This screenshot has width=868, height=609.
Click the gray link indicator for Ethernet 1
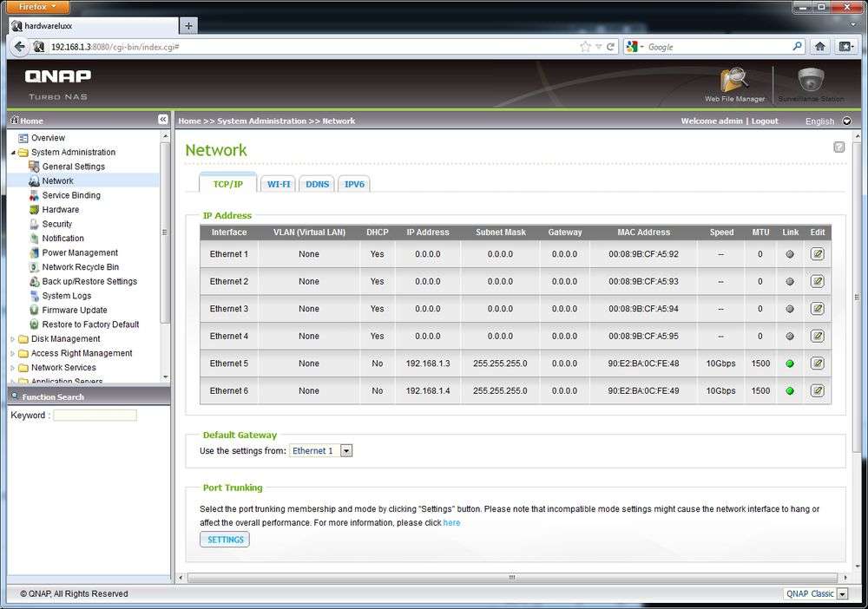pos(790,254)
